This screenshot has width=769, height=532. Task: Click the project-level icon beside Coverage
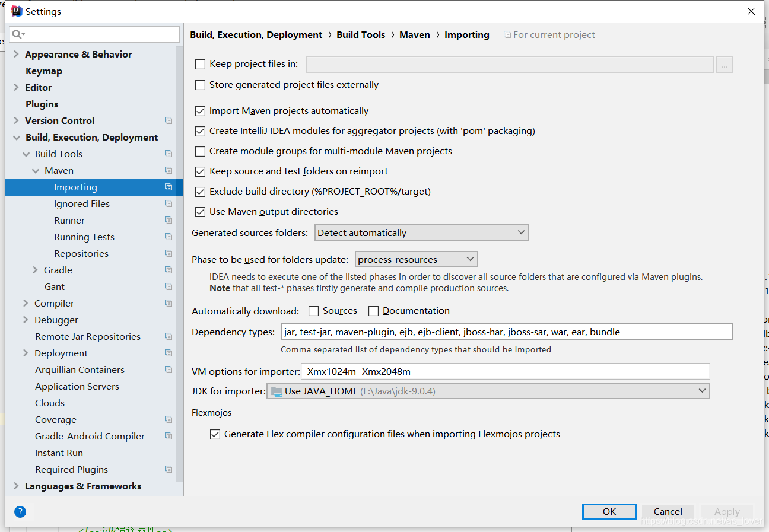click(169, 419)
